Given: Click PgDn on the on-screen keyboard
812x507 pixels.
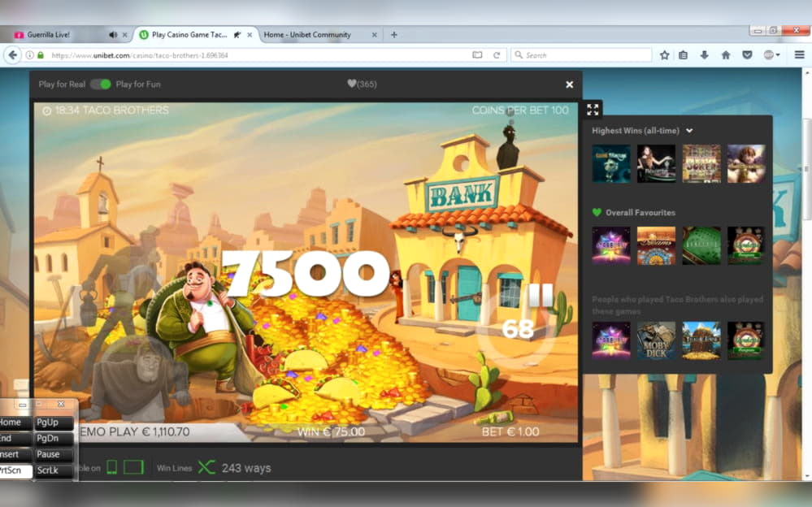Looking at the screenshot, I should click(x=54, y=438).
